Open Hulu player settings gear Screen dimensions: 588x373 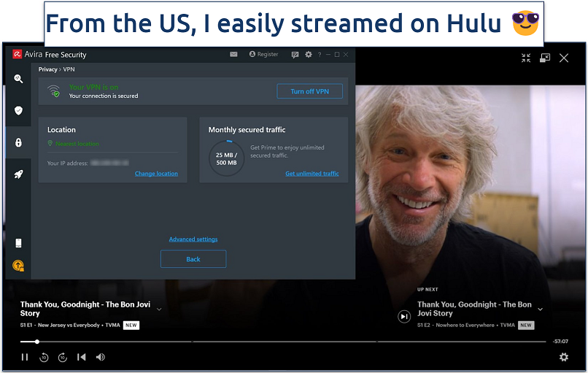pyautogui.click(x=563, y=357)
